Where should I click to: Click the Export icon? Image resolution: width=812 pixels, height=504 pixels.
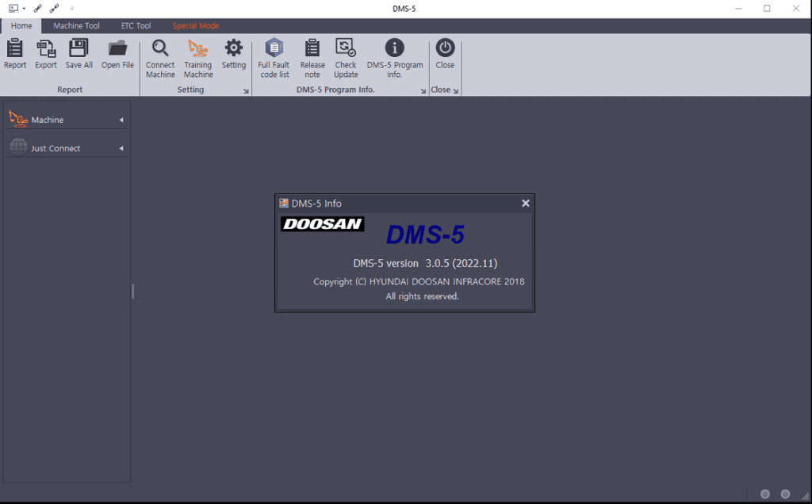[x=45, y=48]
